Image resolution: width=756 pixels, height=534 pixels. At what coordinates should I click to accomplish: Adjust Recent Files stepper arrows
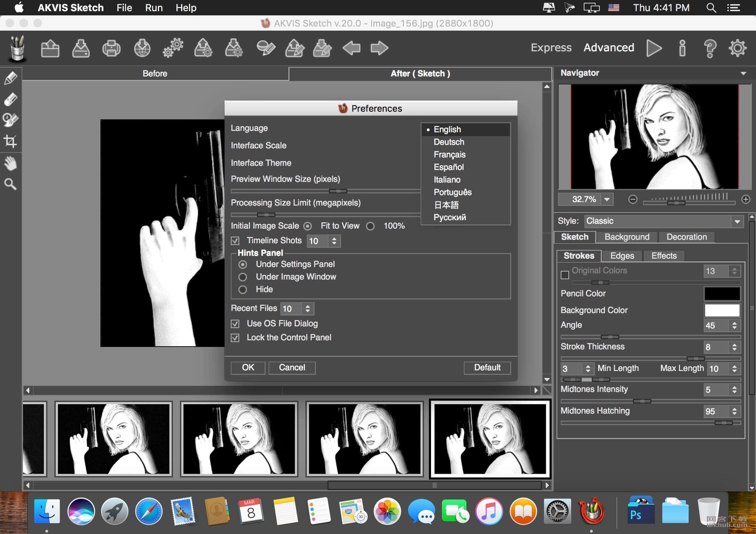point(308,309)
